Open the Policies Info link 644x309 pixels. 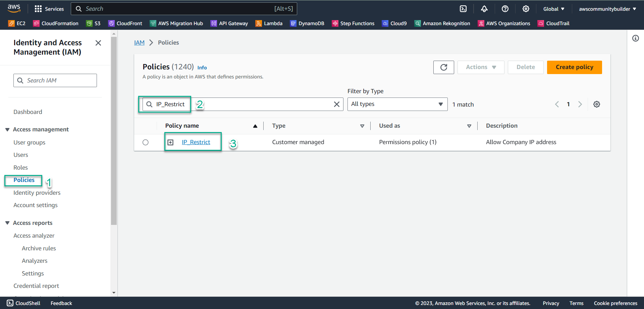(202, 68)
